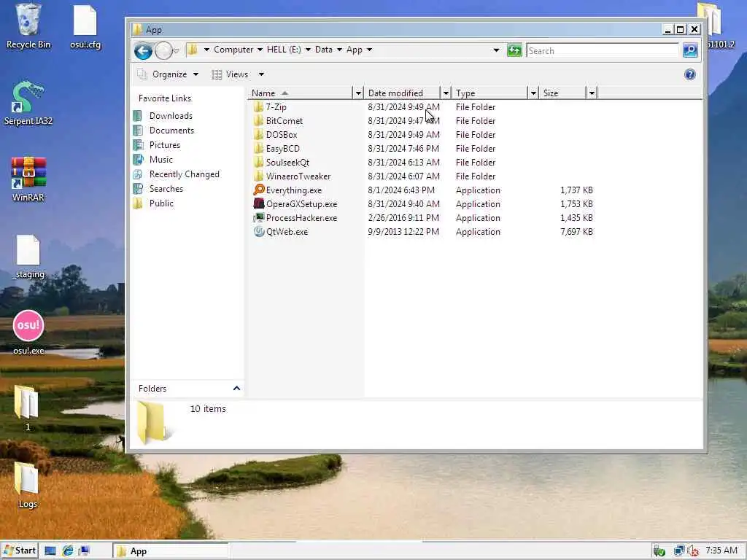Viewport: 747px width, 560px height.
Task: Select the SoulseekQt folder icon
Action: pyautogui.click(x=258, y=162)
